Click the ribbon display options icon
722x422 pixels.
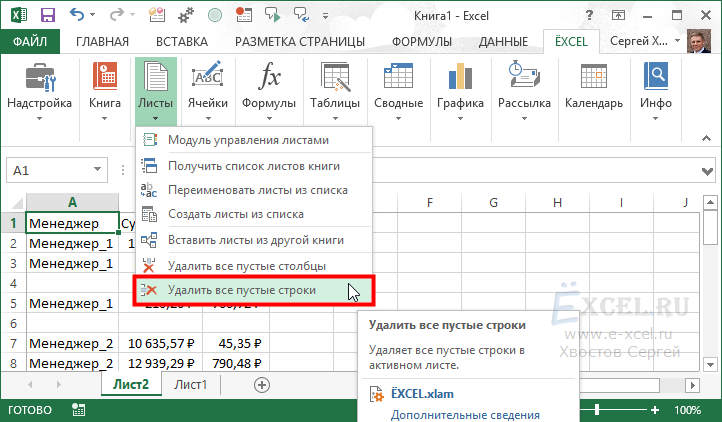point(618,15)
